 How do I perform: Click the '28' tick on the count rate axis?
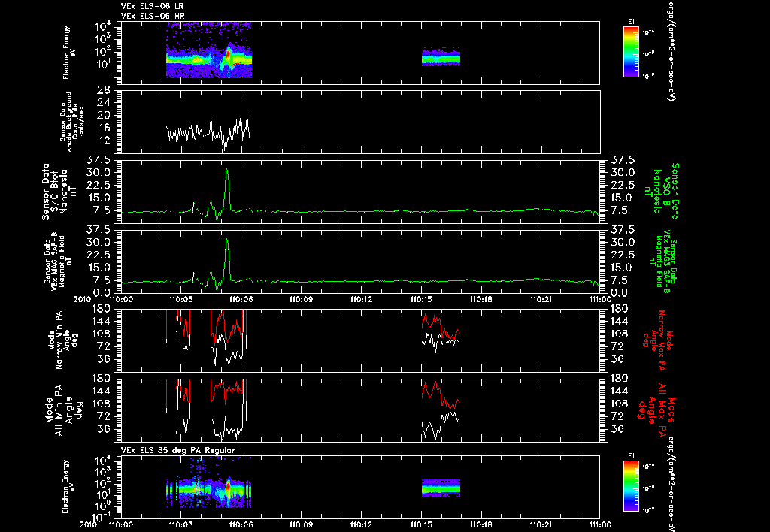tap(104, 90)
